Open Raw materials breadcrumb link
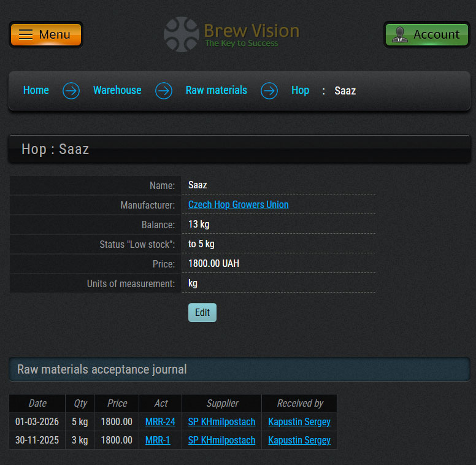This screenshot has width=476, height=465. (216, 90)
